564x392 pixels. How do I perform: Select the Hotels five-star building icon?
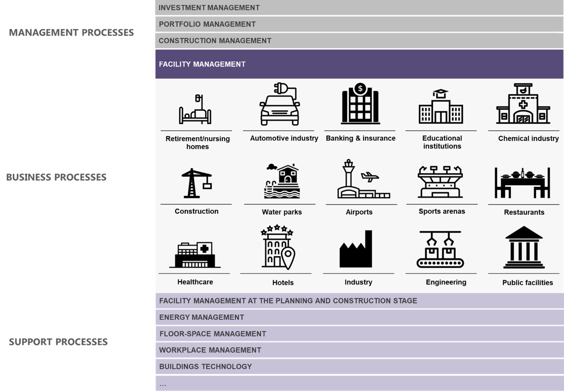coord(278,247)
